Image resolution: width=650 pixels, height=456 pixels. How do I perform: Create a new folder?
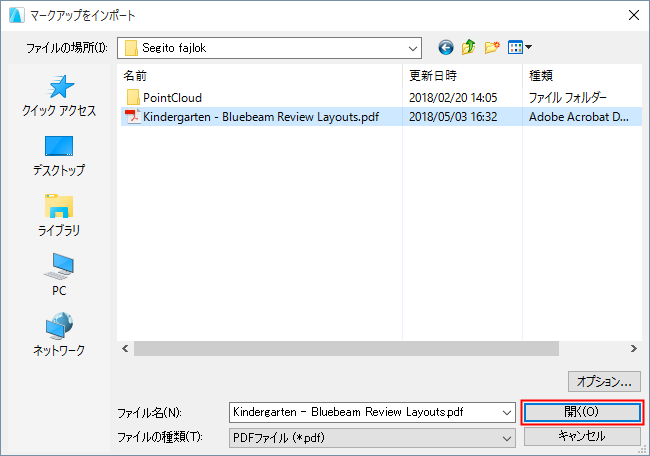492,48
